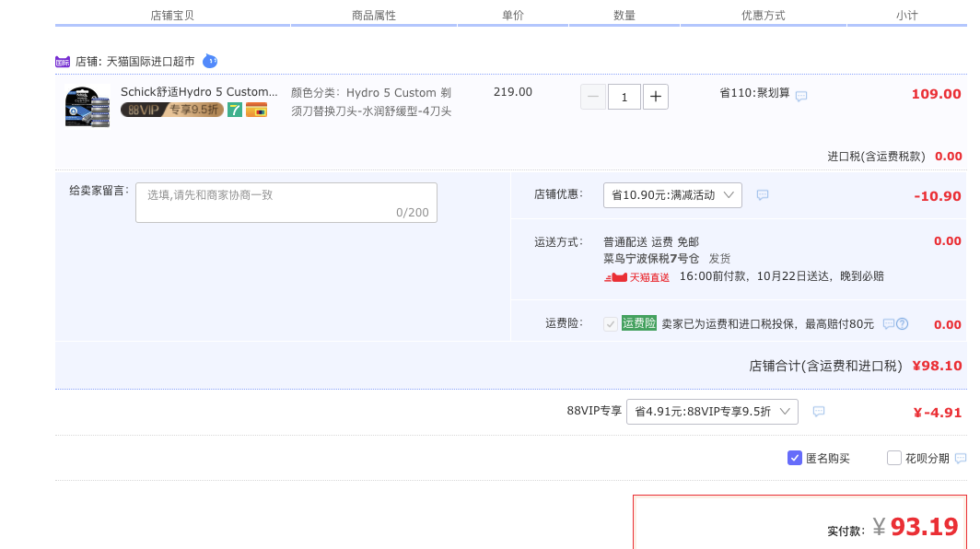Click the store total ¥98.10
This screenshot has width=980, height=549.
(x=937, y=366)
